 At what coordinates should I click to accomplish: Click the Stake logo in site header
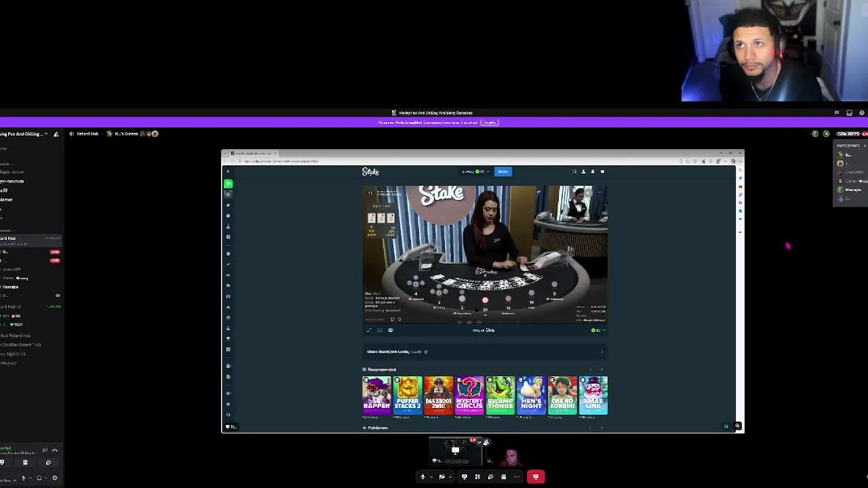pos(370,171)
